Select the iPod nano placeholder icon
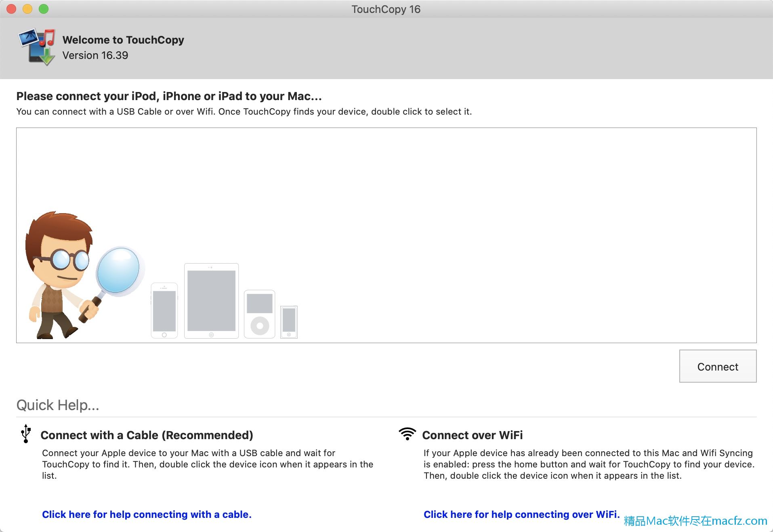773x532 pixels. (289, 322)
